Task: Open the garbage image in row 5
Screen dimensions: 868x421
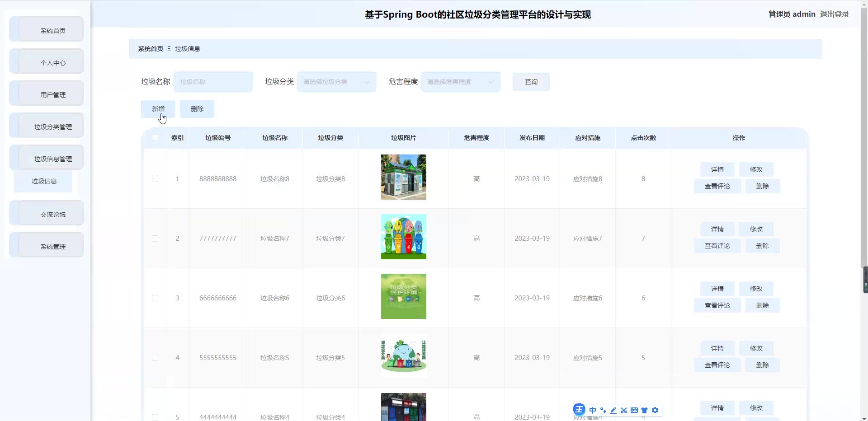Action: tap(404, 407)
